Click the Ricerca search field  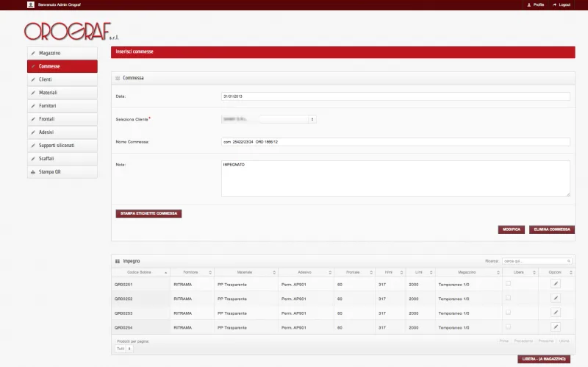(x=537, y=261)
